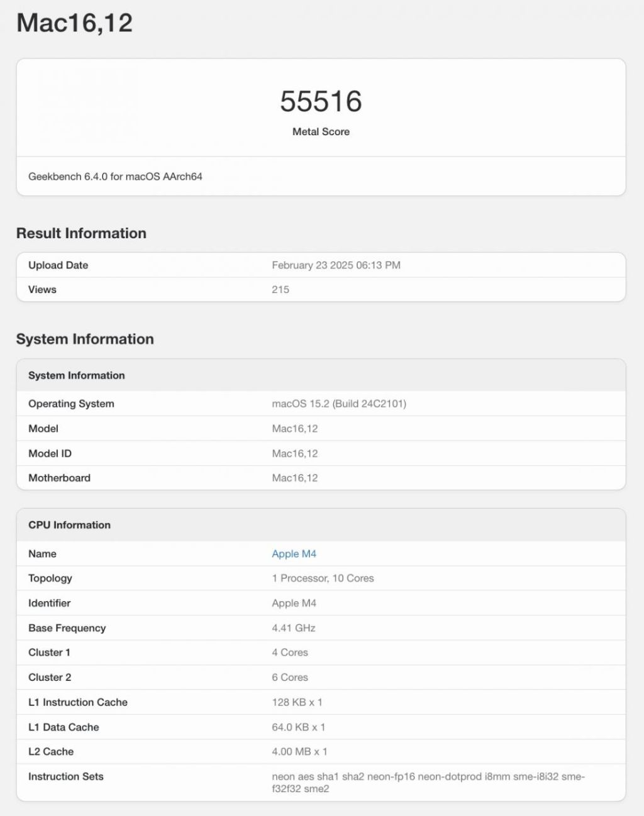Viewport: 644px width, 816px height.
Task: Click the Topology label
Action: pos(50,578)
